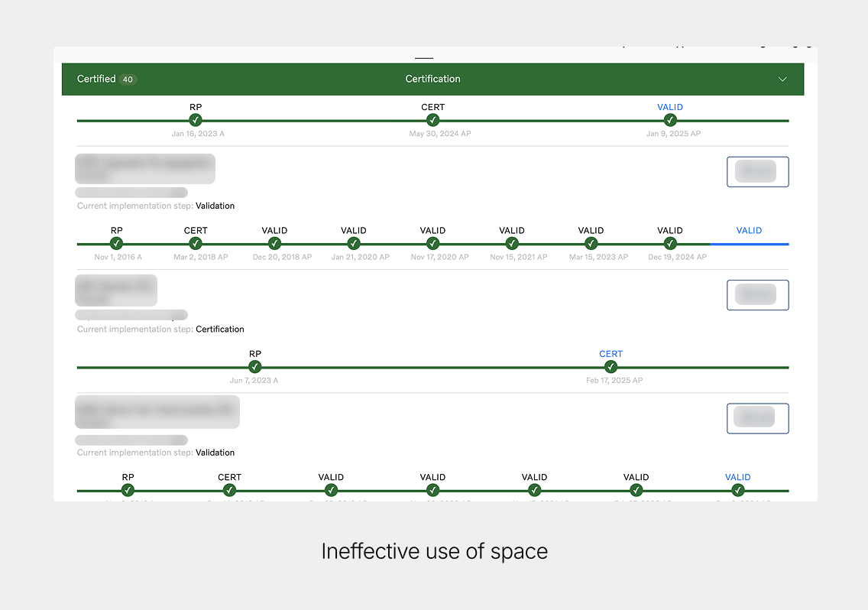Viewport: 868px width, 610px height.
Task: Click the VALID checkmark dated Dec 20, 2018
Action: (274, 244)
